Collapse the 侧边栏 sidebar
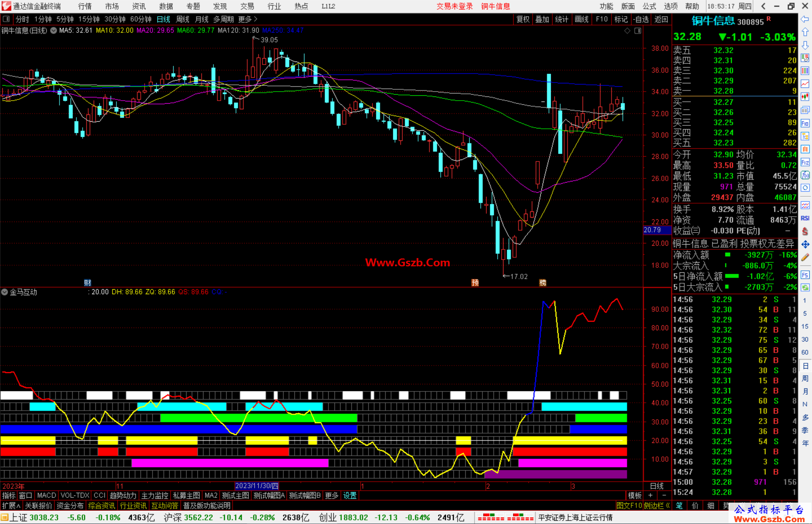The image size is (812, 524). pyautogui.click(x=657, y=506)
